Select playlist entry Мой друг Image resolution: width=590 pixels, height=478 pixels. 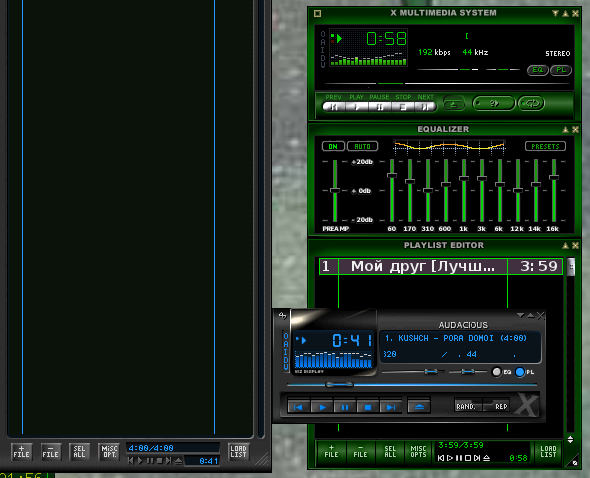441,266
